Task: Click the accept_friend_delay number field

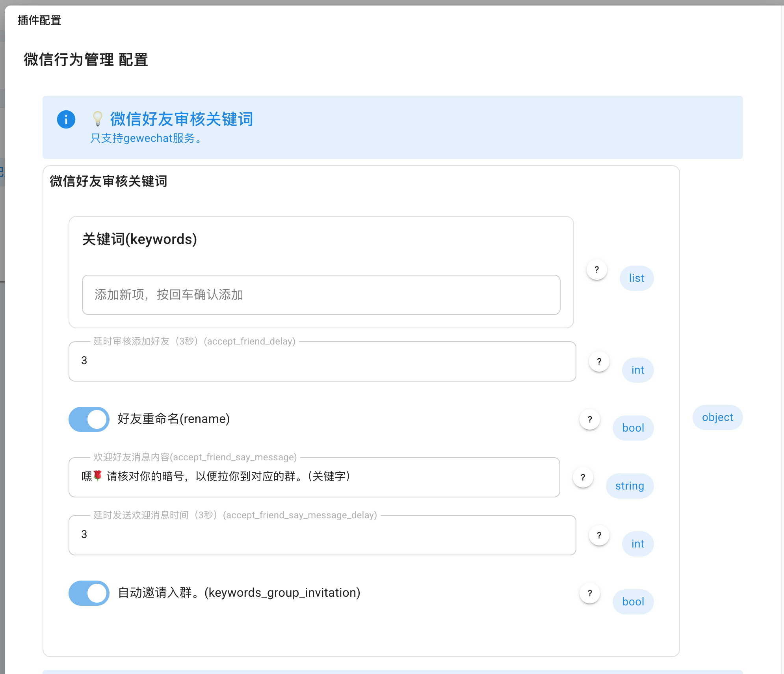Action: click(x=322, y=361)
